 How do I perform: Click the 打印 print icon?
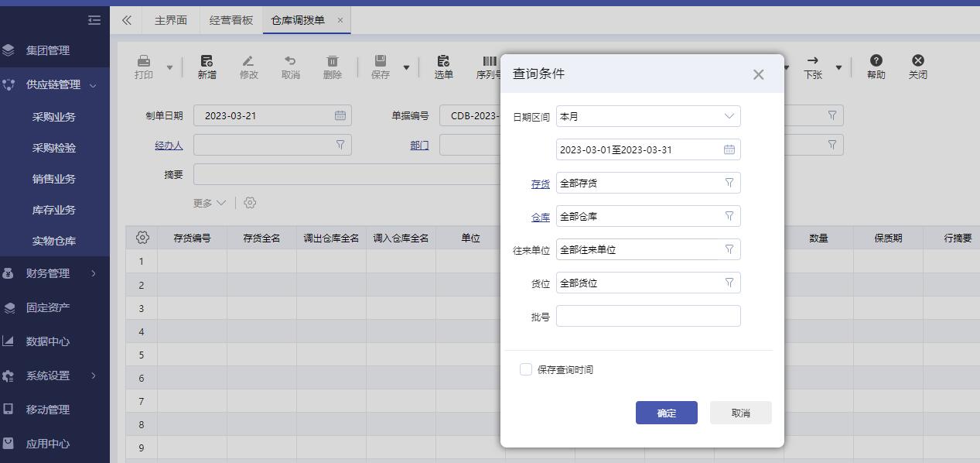[143, 61]
